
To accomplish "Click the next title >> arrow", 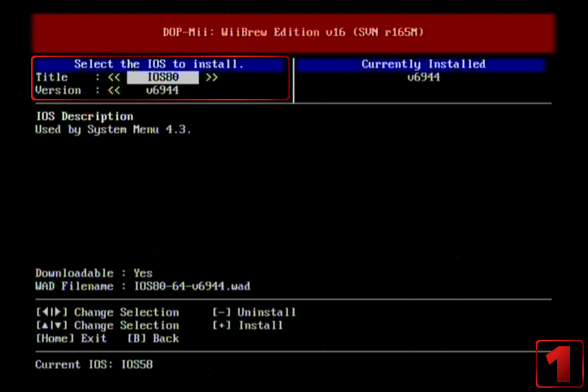I will click(x=212, y=78).
